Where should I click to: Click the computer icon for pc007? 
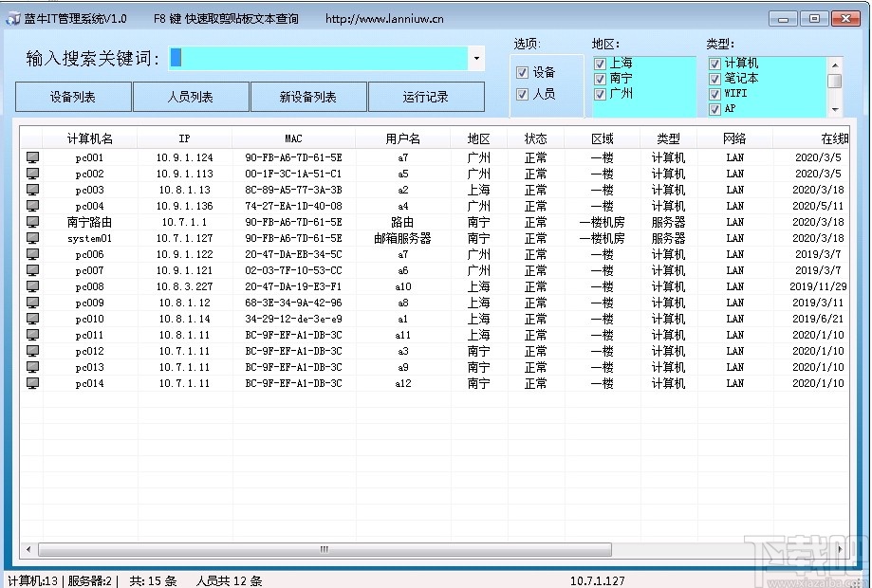coord(32,270)
